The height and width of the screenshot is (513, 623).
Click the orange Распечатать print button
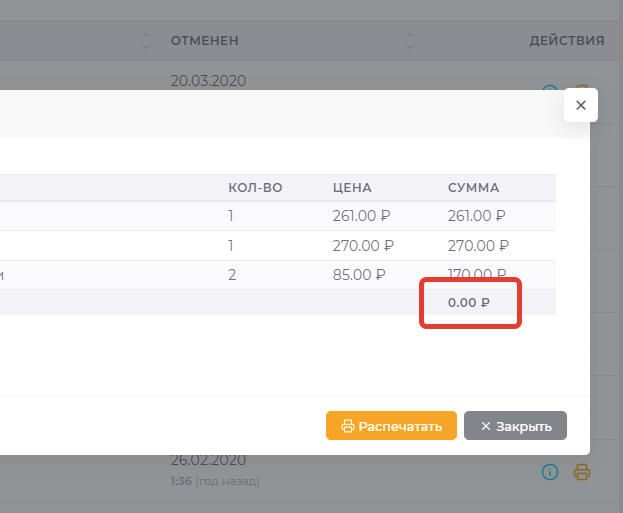[x=391, y=426]
